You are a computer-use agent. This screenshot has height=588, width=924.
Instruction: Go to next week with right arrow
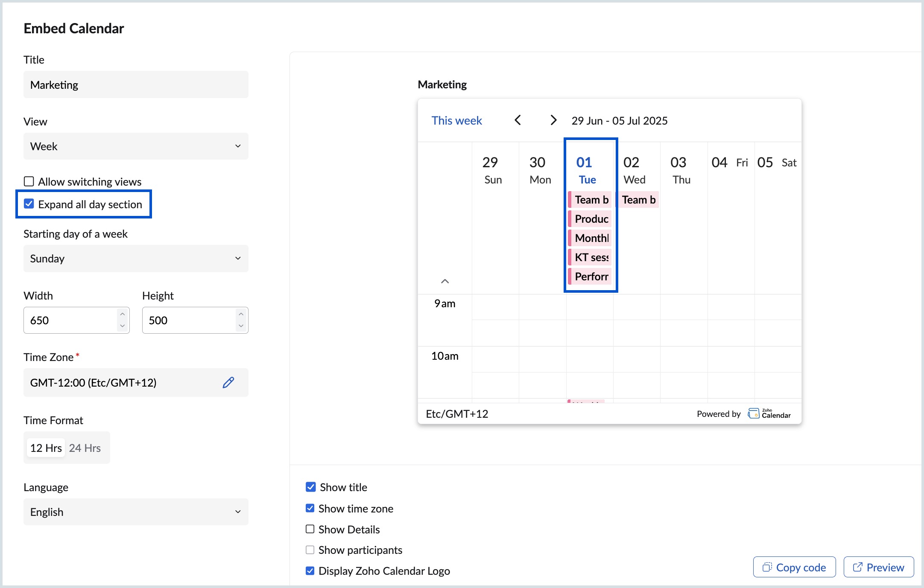coord(553,120)
